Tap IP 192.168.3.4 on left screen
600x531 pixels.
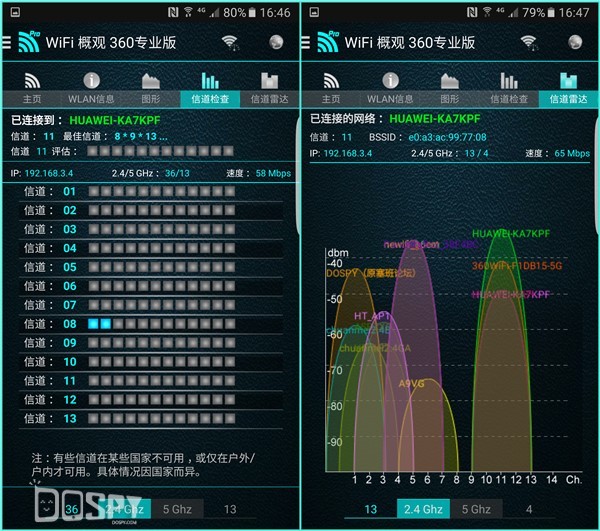click(49, 173)
